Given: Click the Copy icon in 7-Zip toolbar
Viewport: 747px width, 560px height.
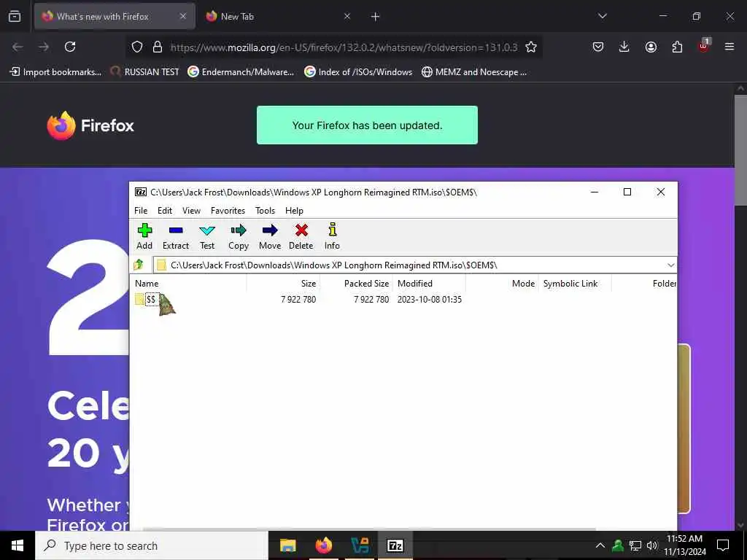Looking at the screenshot, I should click(x=239, y=237).
